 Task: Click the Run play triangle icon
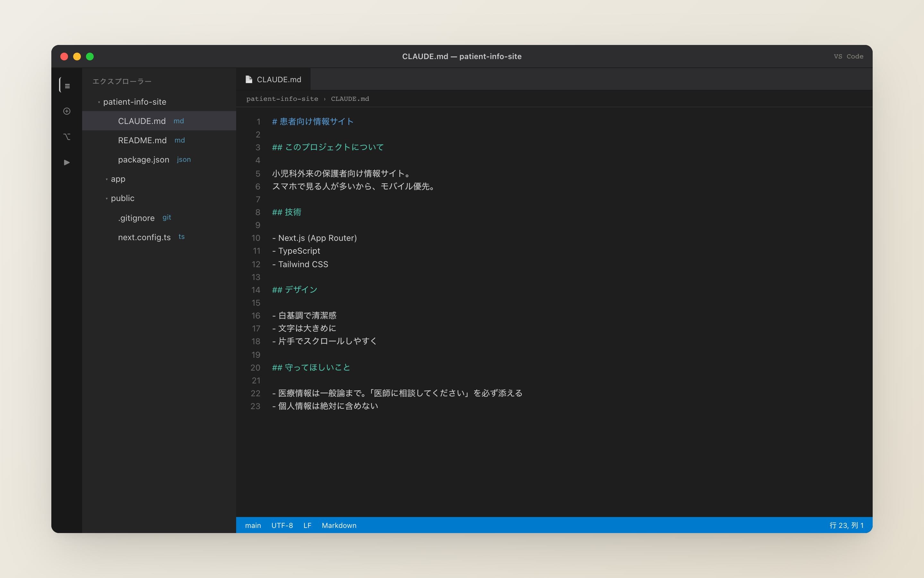(x=67, y=162)
